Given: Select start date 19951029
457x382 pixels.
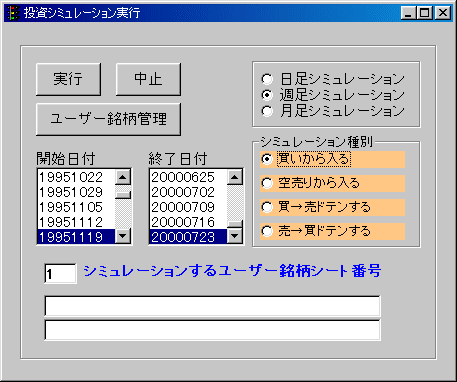Looking at the screenshot, I should pyautogui.click(x=76, y=192).
